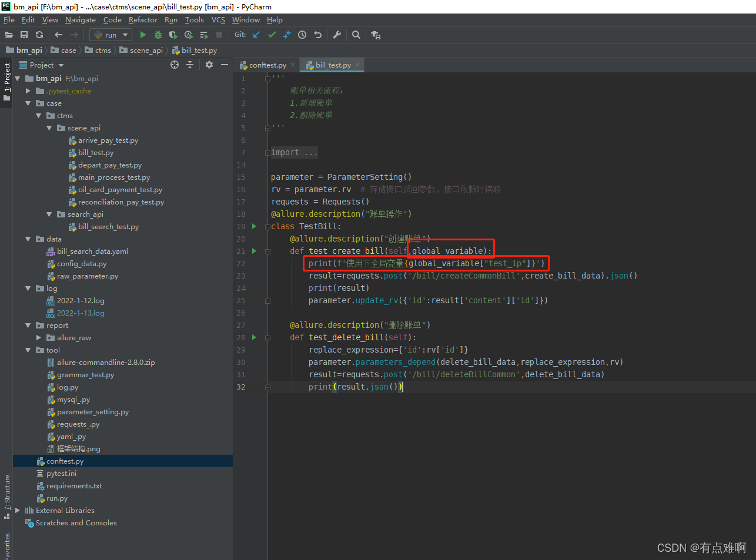Click the run gutter icon beside test_delete_bill
756x560 pixels.
pos(254,337)
